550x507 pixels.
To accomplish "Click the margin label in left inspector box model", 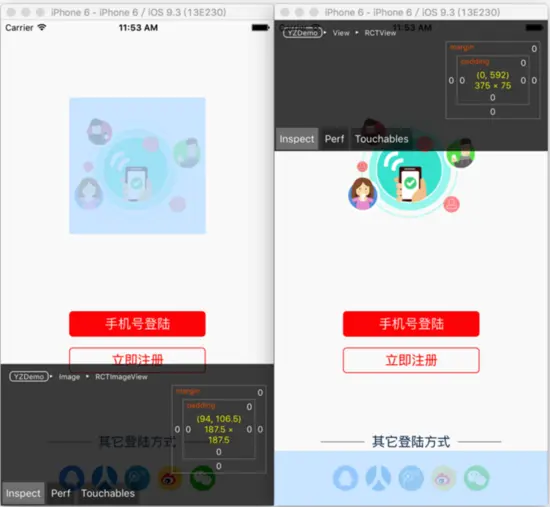I will 188,391.
